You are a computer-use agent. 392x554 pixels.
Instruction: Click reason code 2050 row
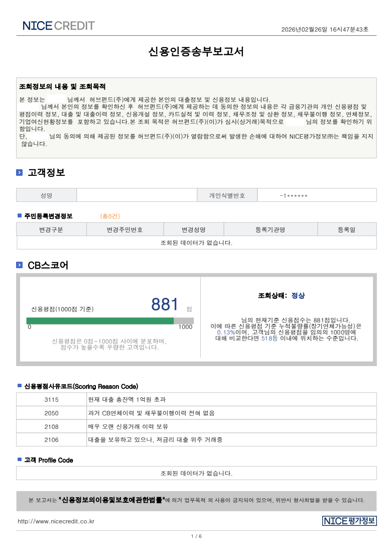196,413
